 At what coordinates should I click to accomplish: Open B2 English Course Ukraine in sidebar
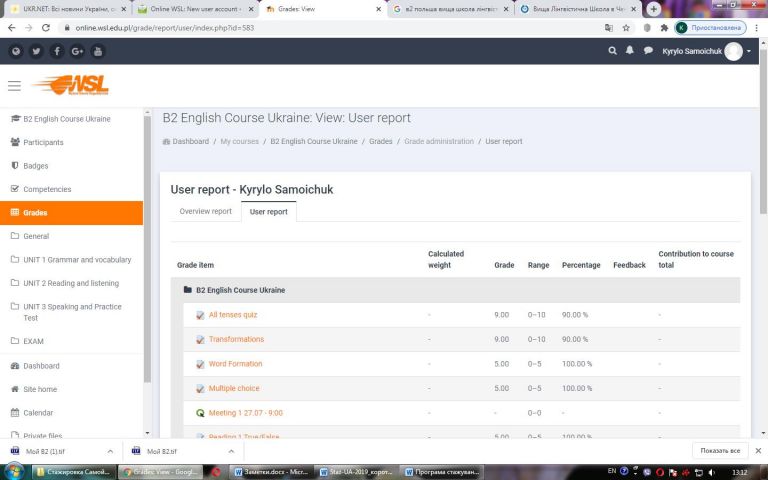coord(67,119)
